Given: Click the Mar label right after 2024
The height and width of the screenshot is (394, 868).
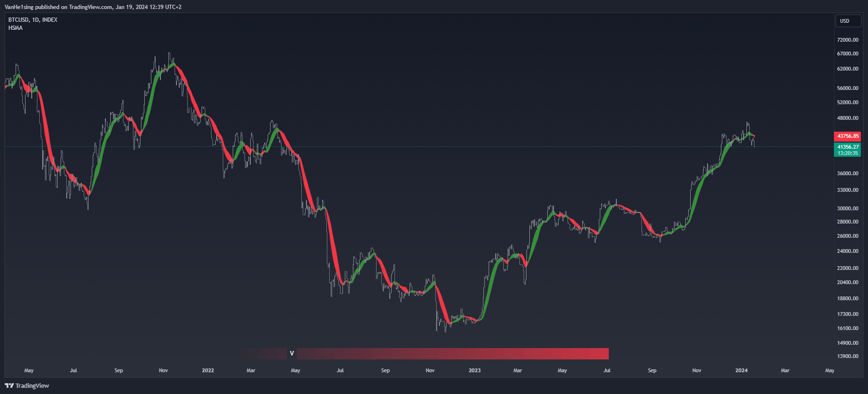Looking at the screenshot, I should point(785,370).
